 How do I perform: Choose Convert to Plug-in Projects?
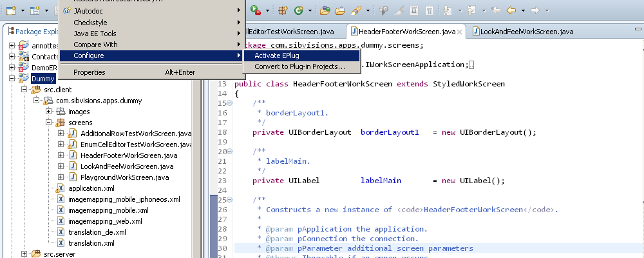click(301, 66)
